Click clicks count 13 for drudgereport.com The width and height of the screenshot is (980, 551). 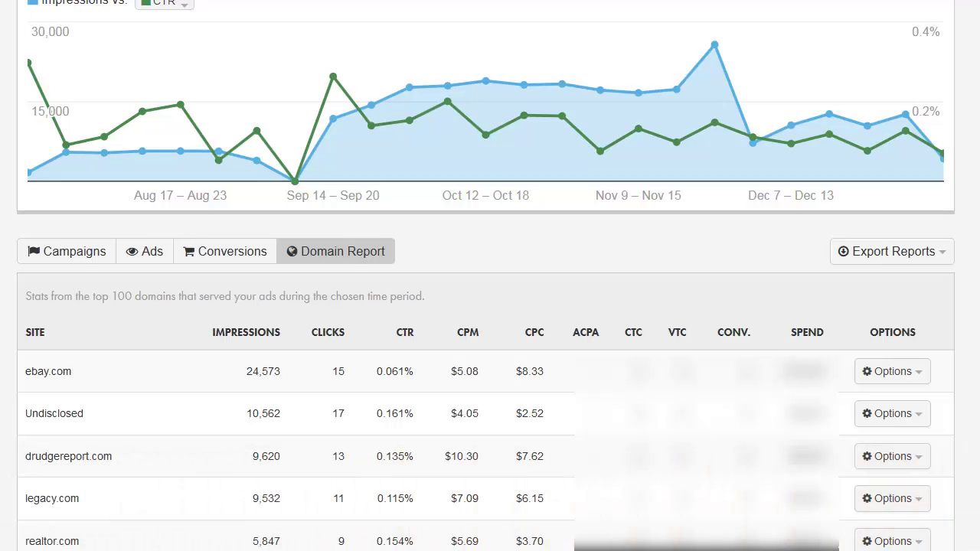[338, 456]
